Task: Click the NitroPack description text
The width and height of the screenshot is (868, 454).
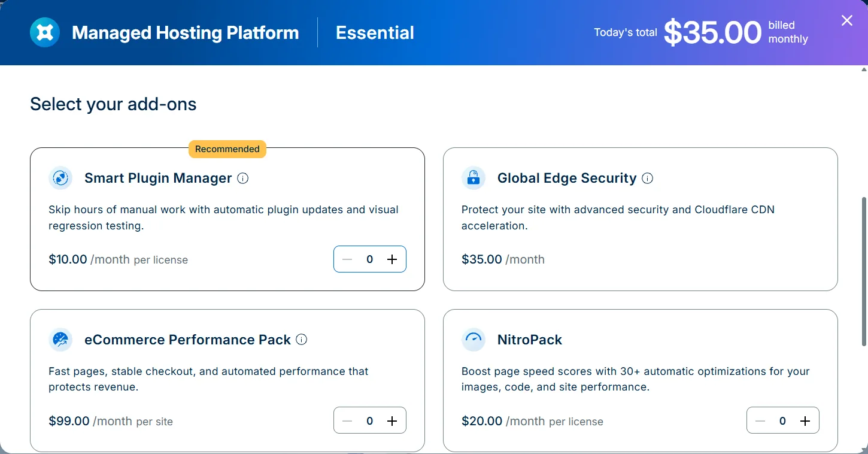Action: pyautogui.click(x=636, y=379)
